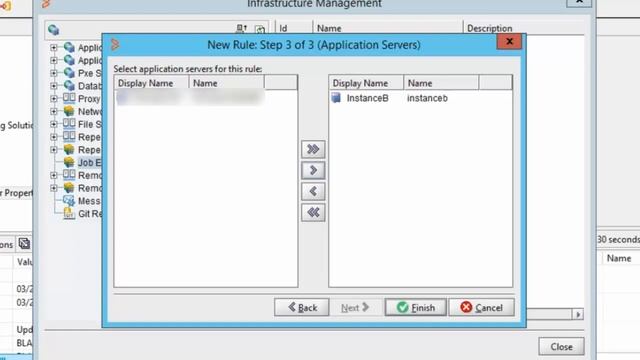Click the Git Re node icon in tree
The height and width of the screenshot is (360, 640).
[x=69, y=213]
